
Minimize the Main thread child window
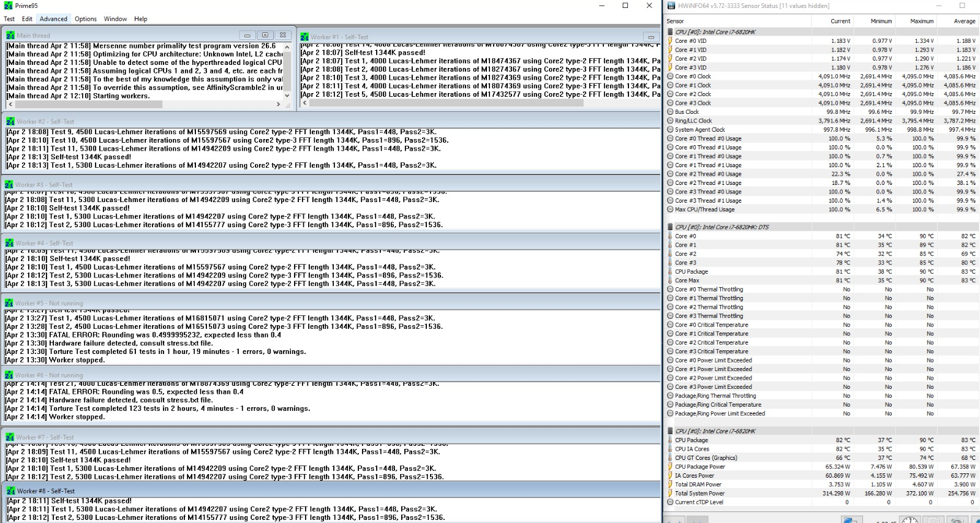pyautogui.click(x=247, y=36)
